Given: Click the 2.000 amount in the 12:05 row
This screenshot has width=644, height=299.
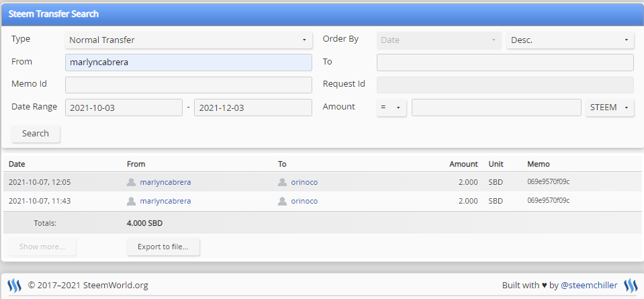Looking at the screenshot, I should [468, 182].
